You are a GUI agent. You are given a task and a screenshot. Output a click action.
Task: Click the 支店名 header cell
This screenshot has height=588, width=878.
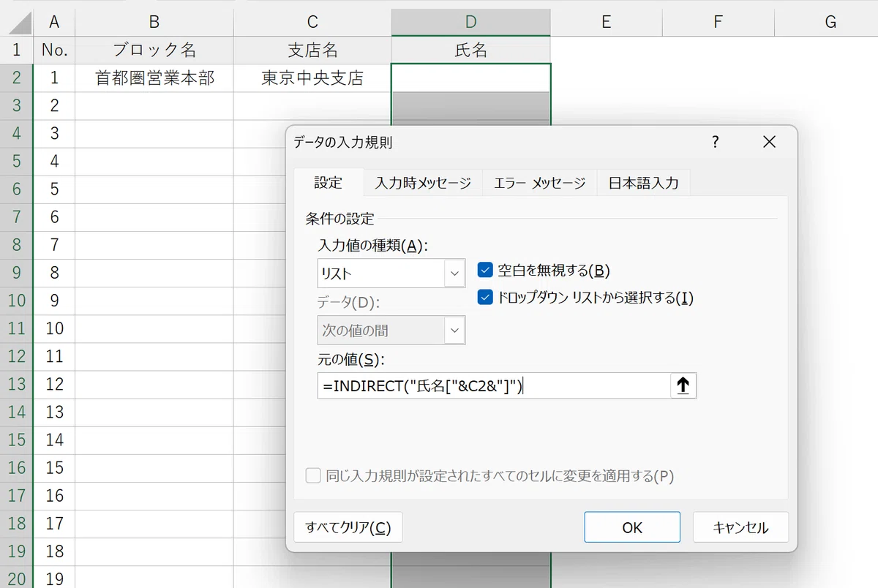312,50
